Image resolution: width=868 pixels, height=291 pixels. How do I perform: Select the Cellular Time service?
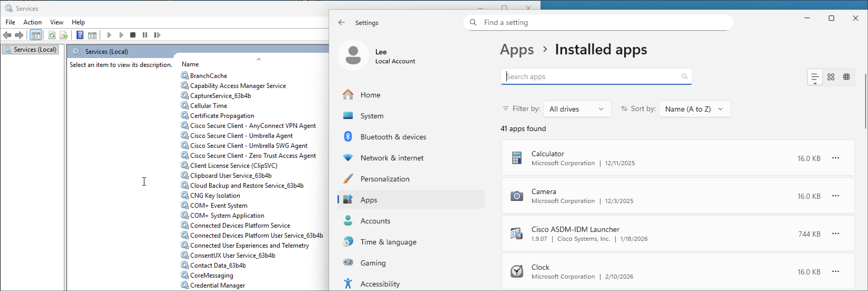tap(209, 106)
